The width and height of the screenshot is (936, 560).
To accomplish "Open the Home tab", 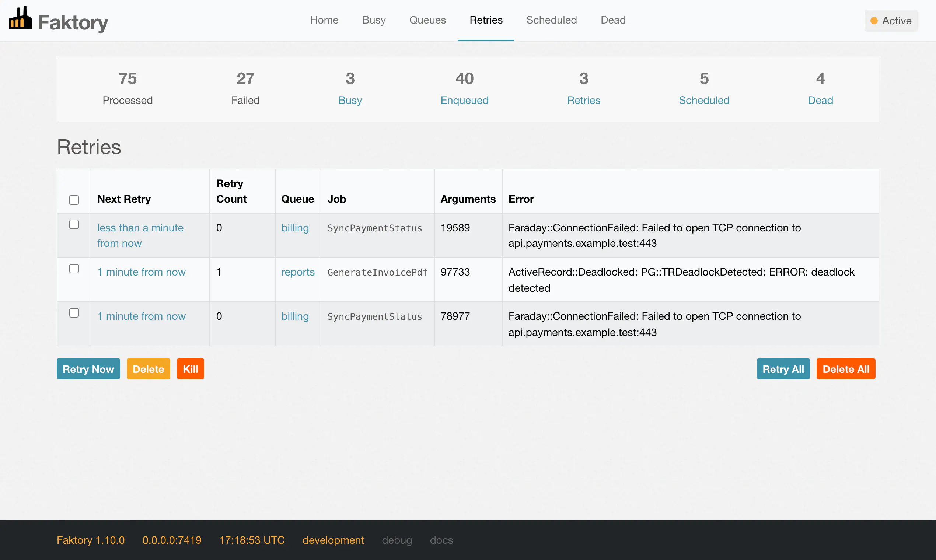I will (x=324, y=20).
